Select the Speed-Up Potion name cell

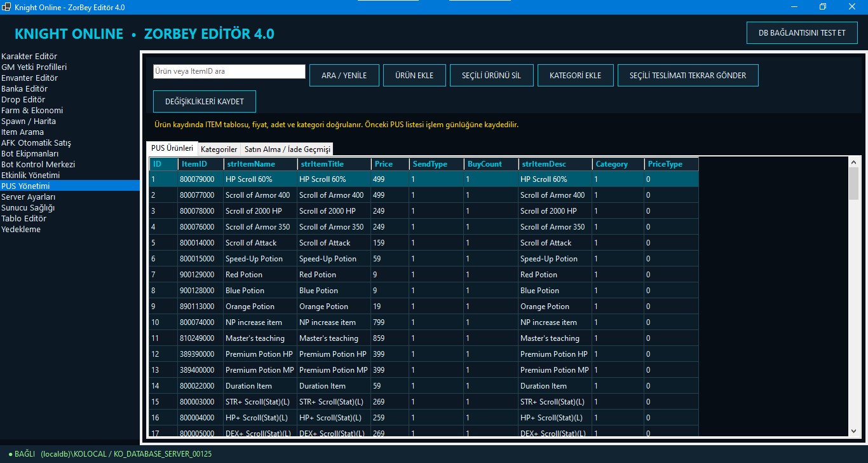261,259
